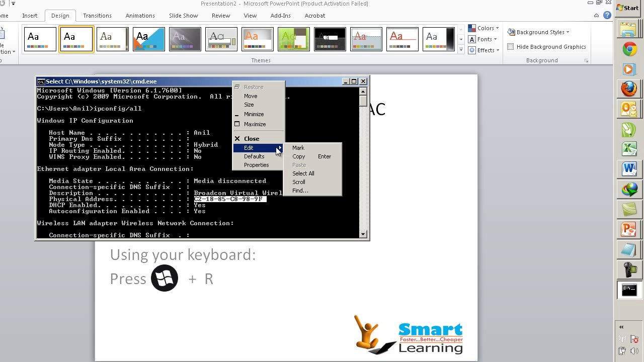Apply the plain white Office theme thumbnail
The height and width of the screenshot is (362, 644).
click(40, 39)
